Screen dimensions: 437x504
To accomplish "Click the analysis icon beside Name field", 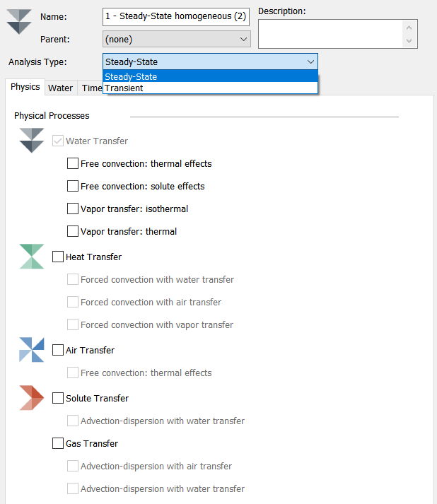I will tap(19, 21).
